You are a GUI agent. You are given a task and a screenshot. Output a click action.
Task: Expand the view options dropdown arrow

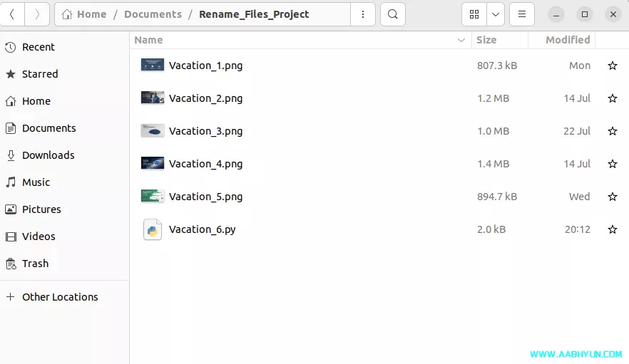pos(495,14)
